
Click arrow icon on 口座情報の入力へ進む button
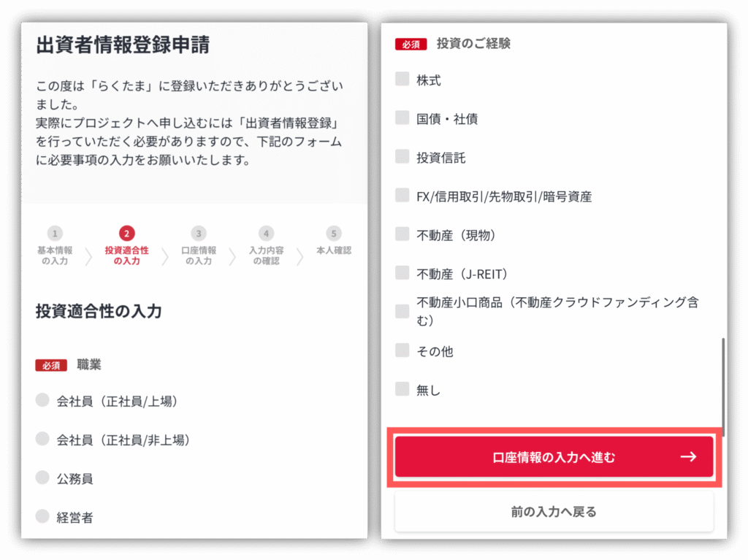coord(688,456)
